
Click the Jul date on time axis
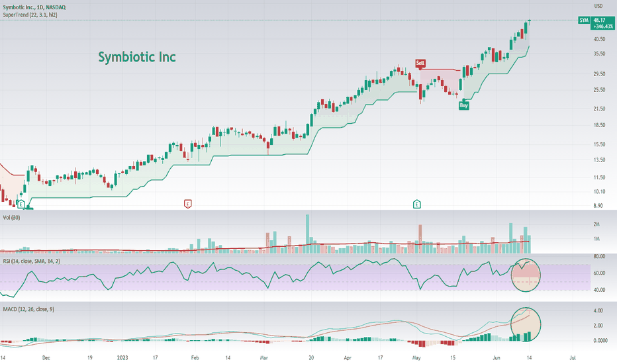point(573,357)
